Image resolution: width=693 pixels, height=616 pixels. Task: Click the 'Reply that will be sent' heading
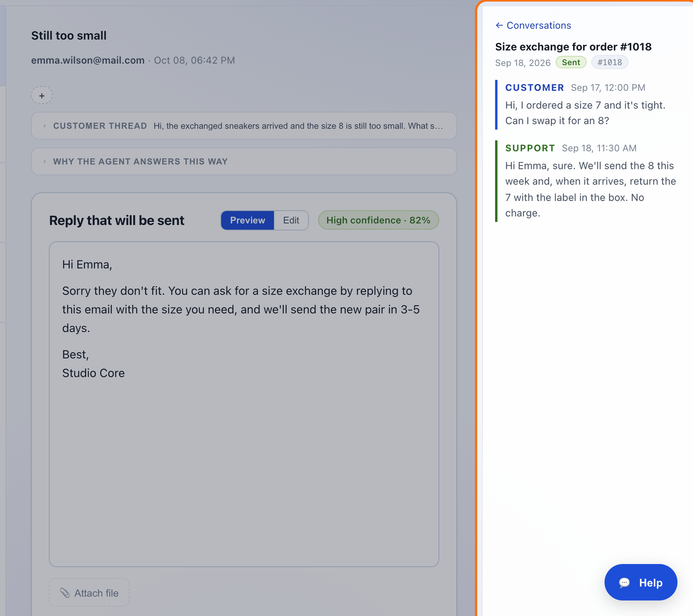pos(117,220)
